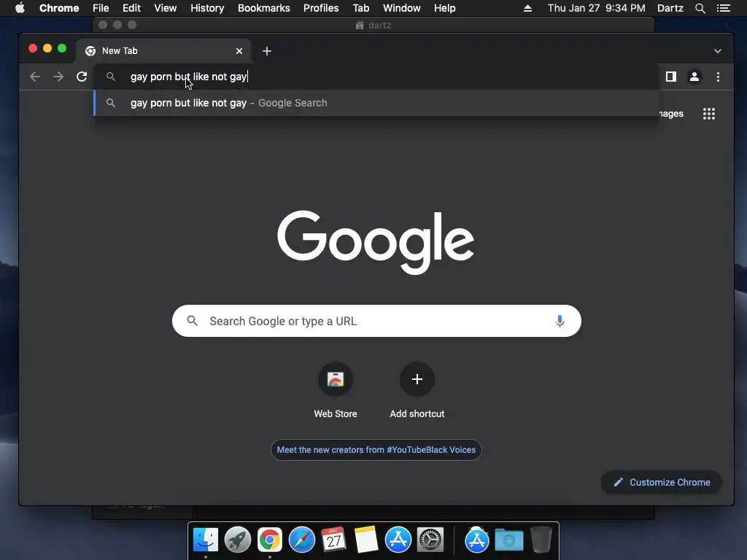Open Calendar from the Dock
The width and height of the screenshot is (747, 560).
333,540
